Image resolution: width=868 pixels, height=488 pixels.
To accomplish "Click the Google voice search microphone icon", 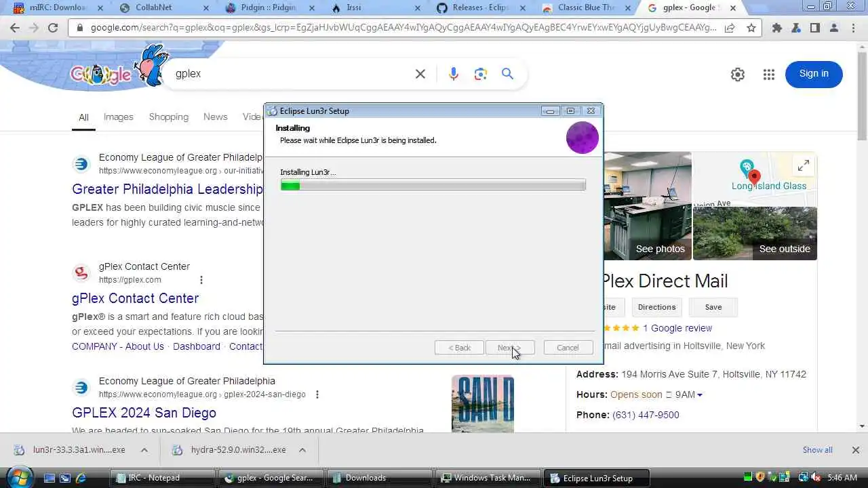I will pos(454,74).
